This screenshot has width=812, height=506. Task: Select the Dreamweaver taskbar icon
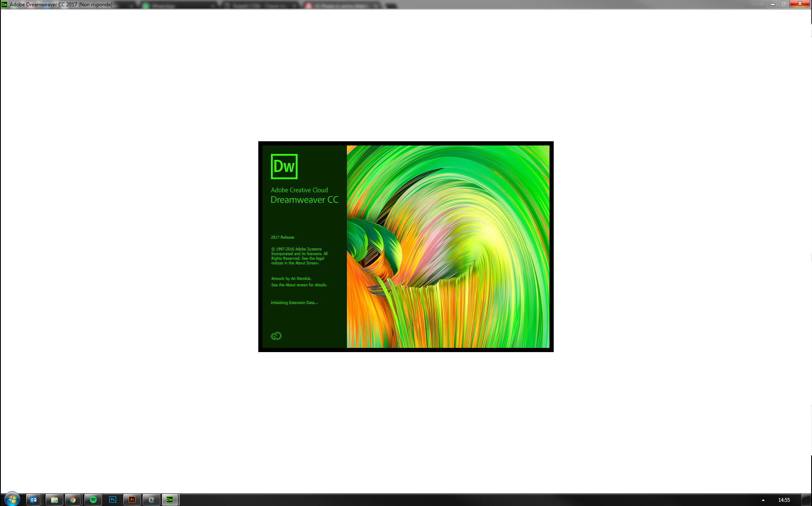pos(170,499)
